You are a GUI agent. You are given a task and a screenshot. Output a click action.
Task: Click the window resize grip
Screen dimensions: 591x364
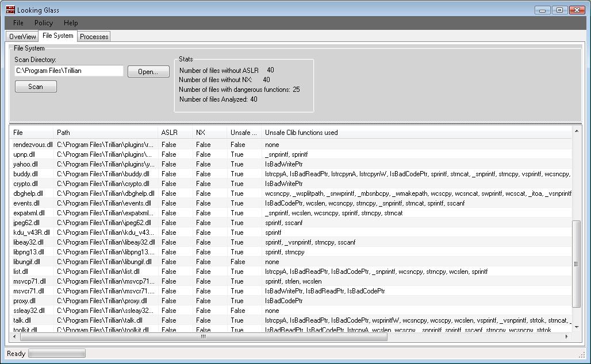tap(582, 355)
